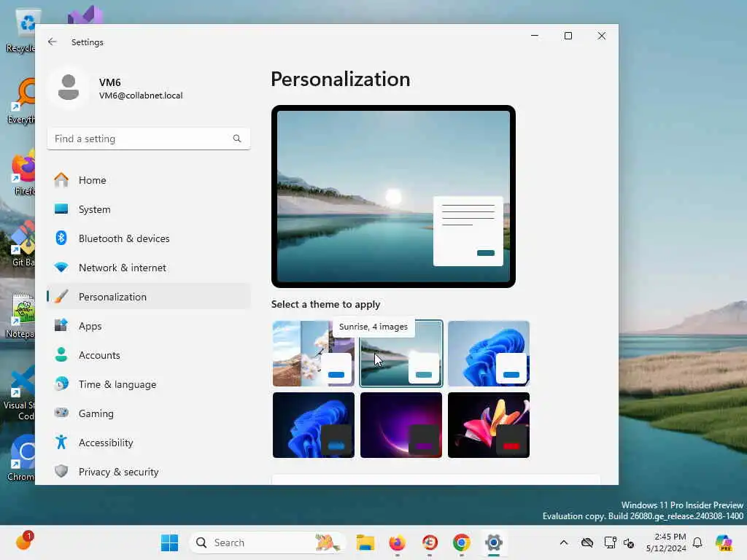Click the VM6 account name
The image size is (747, 560).
[110, 82]
